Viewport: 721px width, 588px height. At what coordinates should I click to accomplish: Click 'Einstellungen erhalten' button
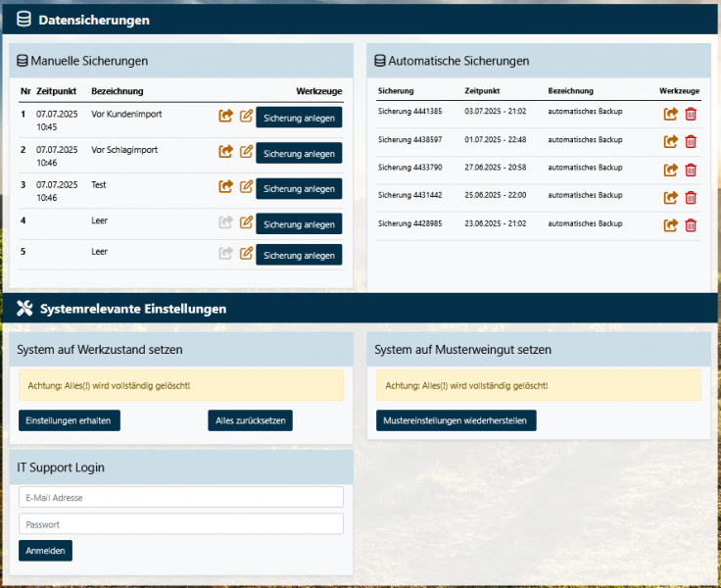click(x=69, y=420)
